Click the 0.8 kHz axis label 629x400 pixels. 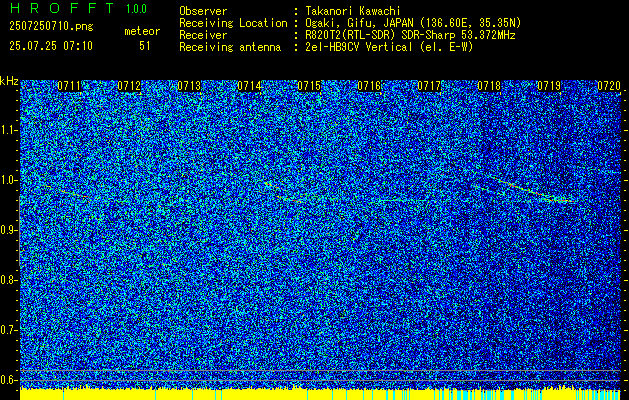(x=9, y=280)
